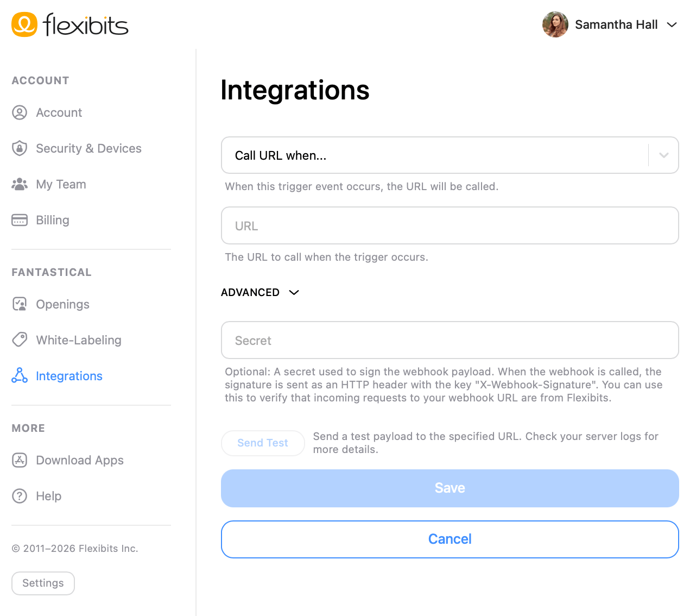Click the Send Test button
This screenshot has height=616, width=696.
point(263,443)
